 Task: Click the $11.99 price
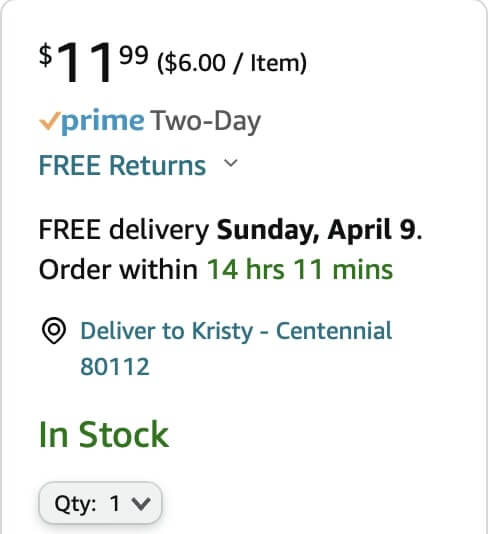point(94,61)
